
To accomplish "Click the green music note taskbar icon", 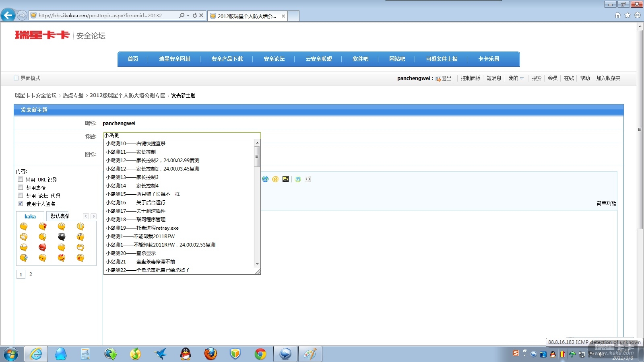I will click(135, 354).
